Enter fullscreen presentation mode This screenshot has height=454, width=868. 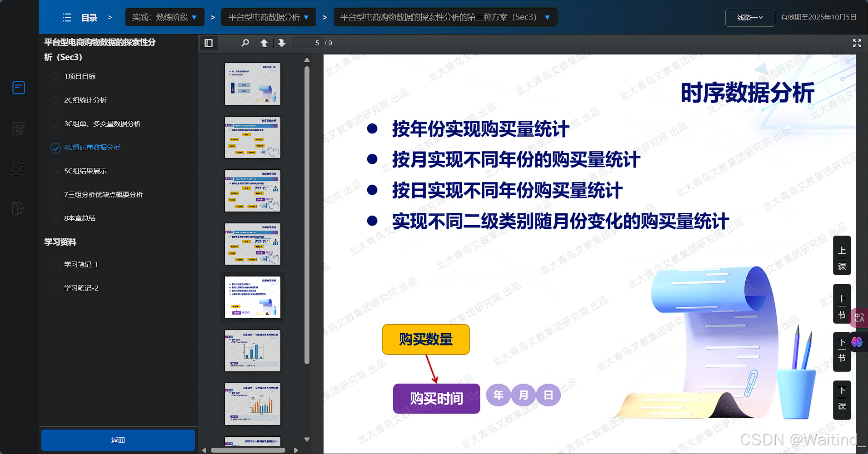click(857, 43)
